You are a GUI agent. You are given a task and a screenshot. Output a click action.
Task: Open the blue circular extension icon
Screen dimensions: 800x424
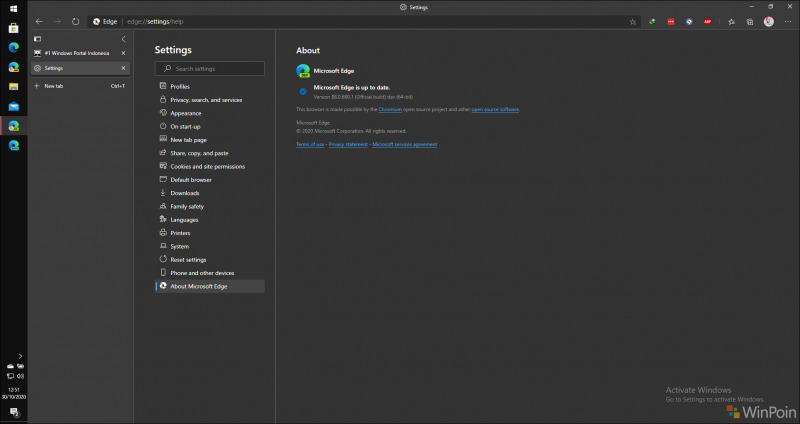pos(689,21)
